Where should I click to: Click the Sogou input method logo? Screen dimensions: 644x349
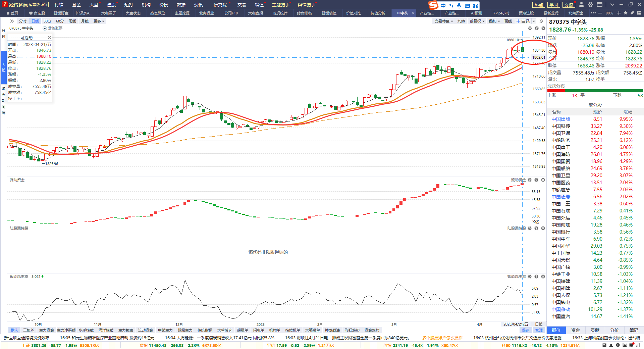pos(434,5)
